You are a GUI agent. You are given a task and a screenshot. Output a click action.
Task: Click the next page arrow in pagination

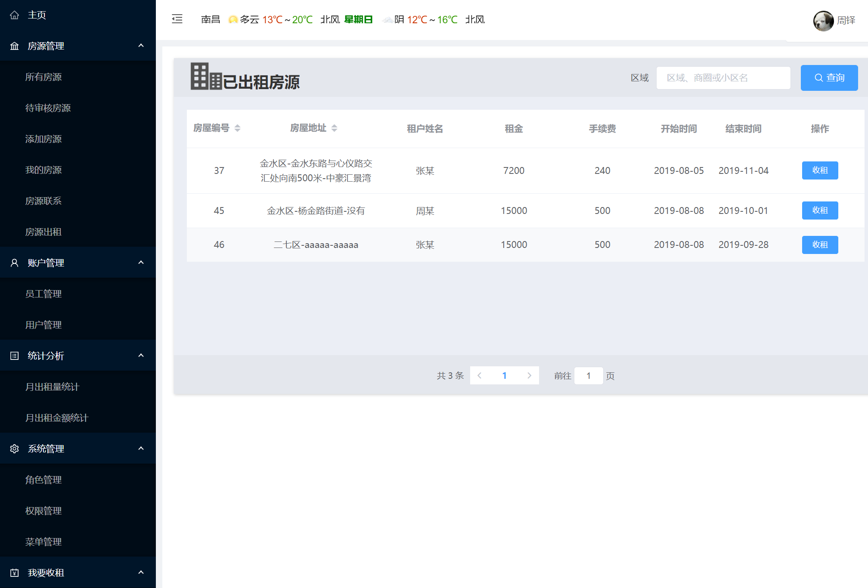click(529, 376)
